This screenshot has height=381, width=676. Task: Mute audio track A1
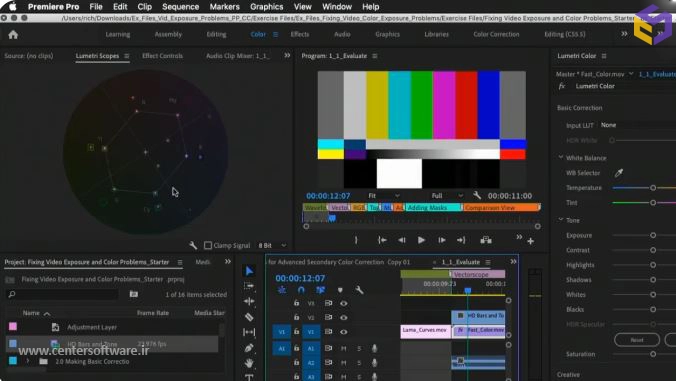344,348
